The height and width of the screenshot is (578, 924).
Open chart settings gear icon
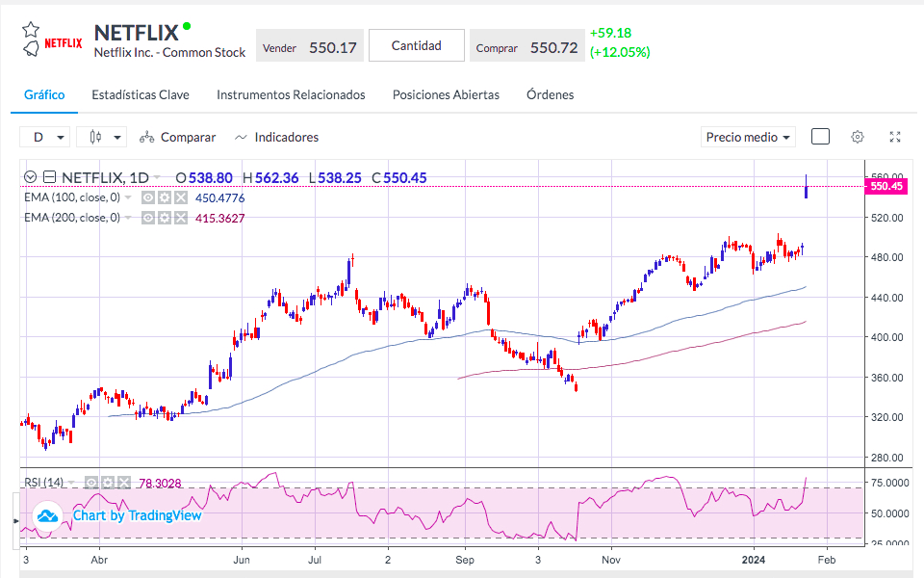point(858,137)
